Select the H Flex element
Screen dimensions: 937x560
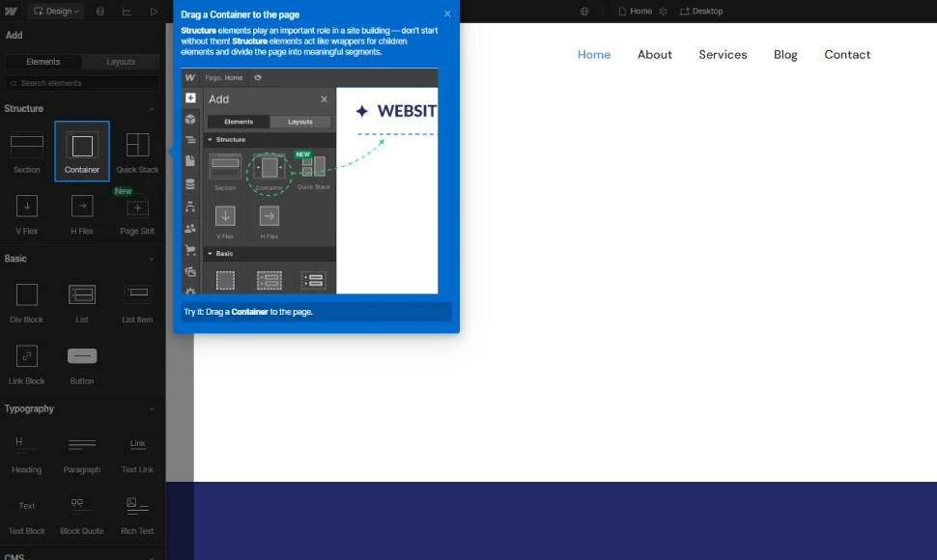pos(82,213)
